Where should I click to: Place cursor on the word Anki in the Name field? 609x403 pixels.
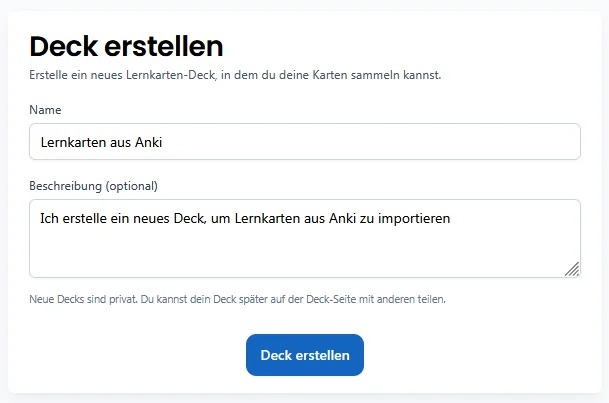pos(148,142)
